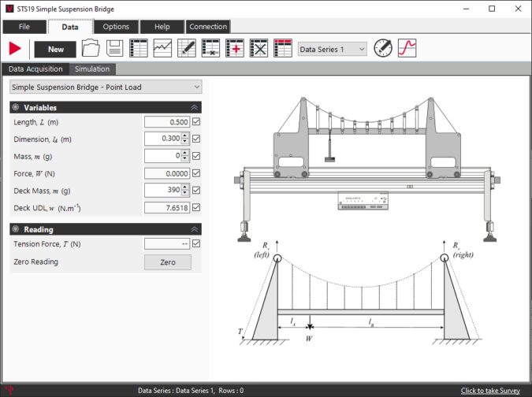Open a file with the folder icon
532x397 pixels.
pyautogui.click(x=91, y=48)
